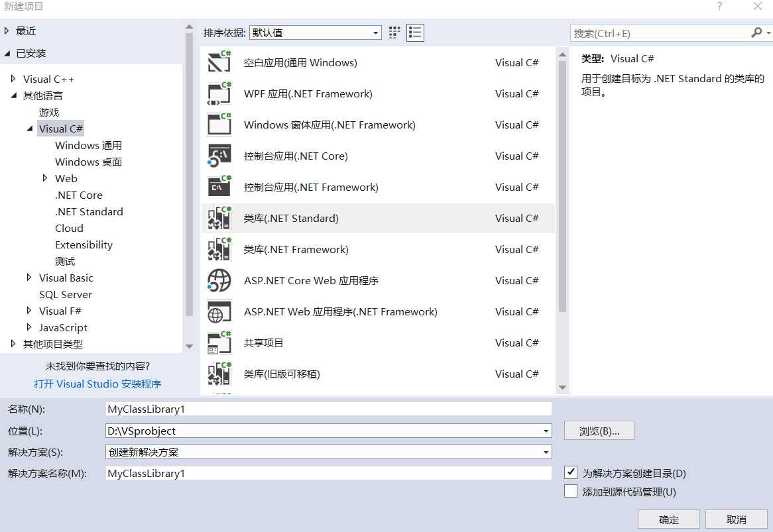Expand the Web tree node
Image resolution: width=773 pixels, height=532 pixels.
click(x=45, y=178)
